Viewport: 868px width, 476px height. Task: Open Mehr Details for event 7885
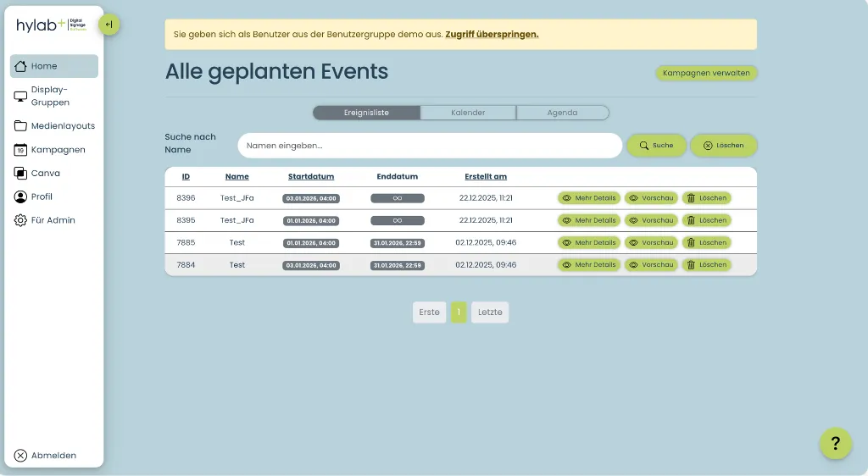tap(589, 243)
